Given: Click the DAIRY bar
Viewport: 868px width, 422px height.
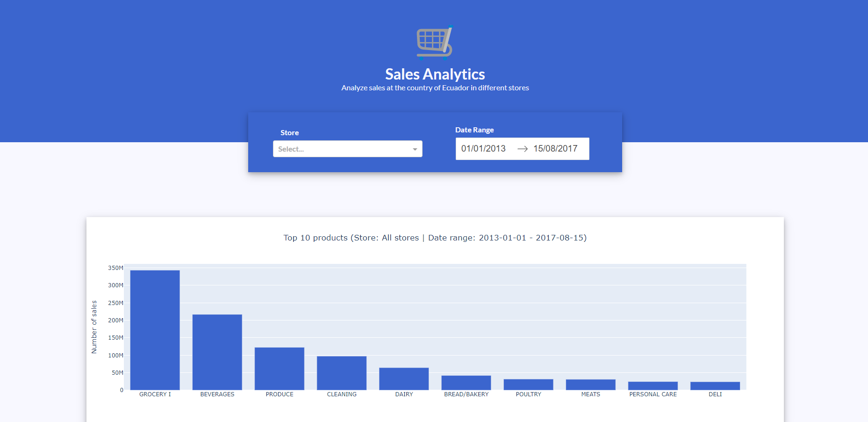Looking at the screenshot, I should 404,378.
